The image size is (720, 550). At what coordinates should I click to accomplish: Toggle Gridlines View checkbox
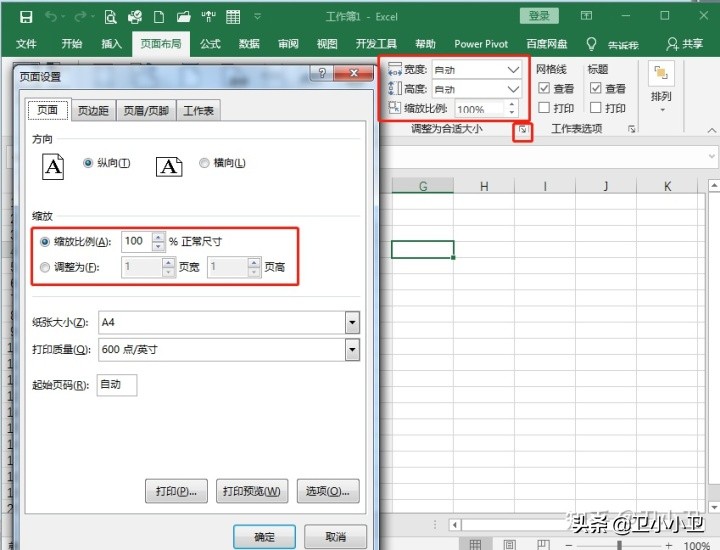[544, 88]
